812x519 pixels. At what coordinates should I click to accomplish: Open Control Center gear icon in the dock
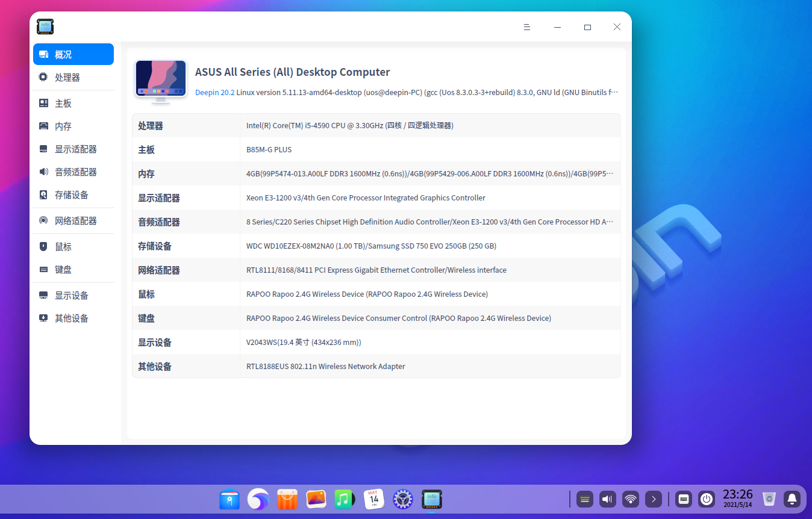coord(403,499)
